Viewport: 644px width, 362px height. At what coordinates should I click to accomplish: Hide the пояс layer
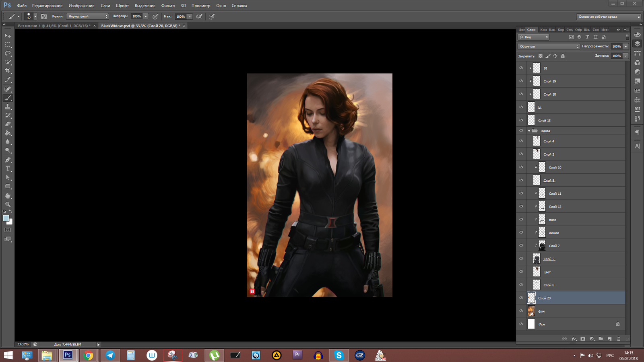521,220
